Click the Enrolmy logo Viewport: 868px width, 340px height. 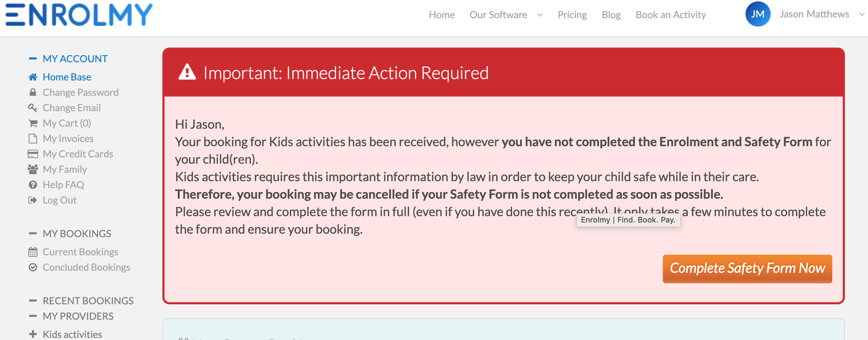coord(79,15)
